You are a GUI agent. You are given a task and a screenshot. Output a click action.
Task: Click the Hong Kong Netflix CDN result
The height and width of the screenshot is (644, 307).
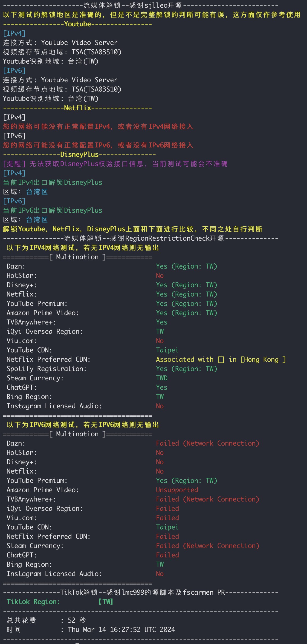pyautogui.click(x=221, y=360)
